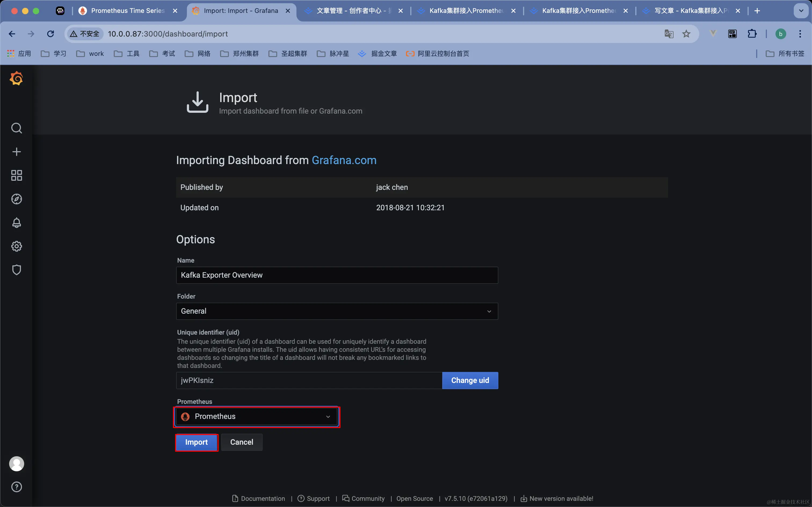Viewport: 812px width, 507px height.
Task: Open the Dashboards grid icon in sidebar
Action: point(16,175)
